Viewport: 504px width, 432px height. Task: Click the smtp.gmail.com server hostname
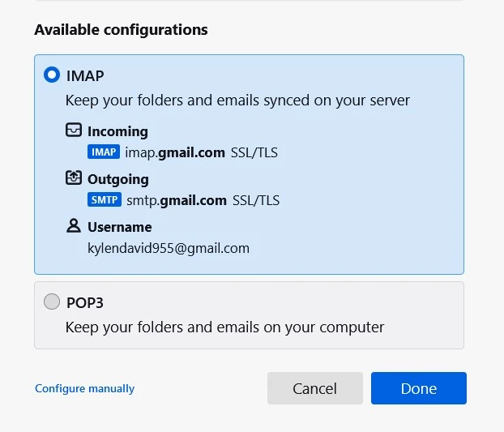point(175,200)
